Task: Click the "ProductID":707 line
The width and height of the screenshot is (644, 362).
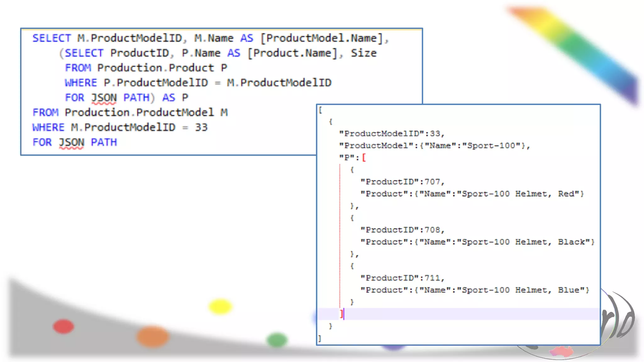Action: point(402,182)
